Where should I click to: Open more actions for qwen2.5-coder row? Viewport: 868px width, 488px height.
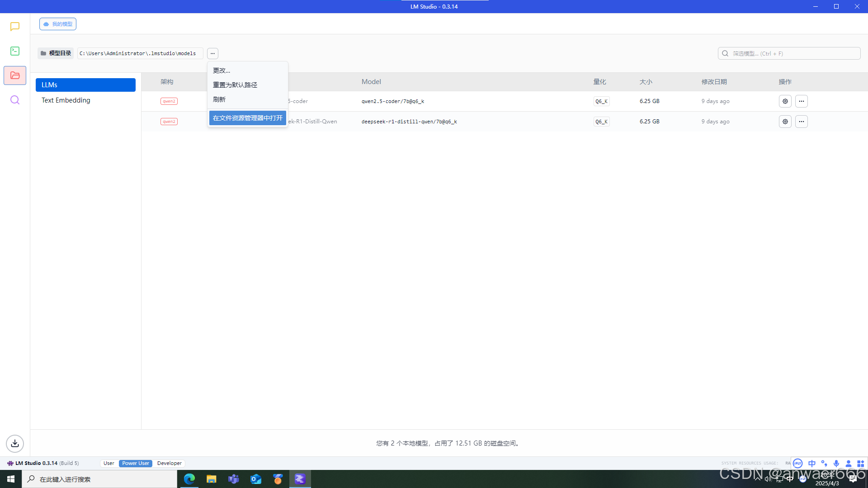click(802, 101)
